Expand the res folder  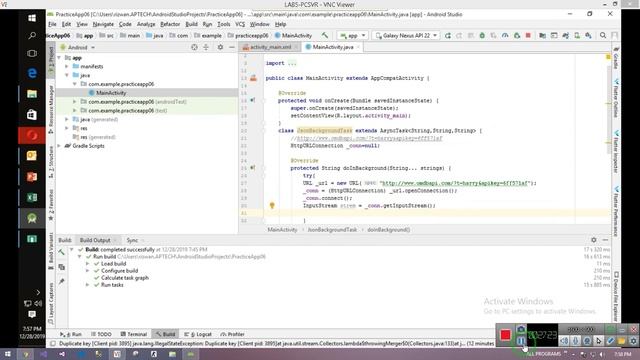coord(67,128)
